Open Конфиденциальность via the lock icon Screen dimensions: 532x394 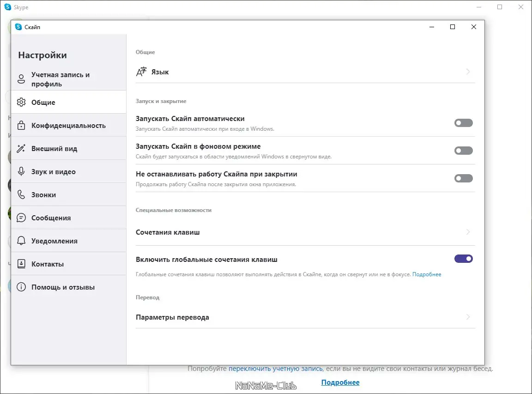tap(21, 125)
